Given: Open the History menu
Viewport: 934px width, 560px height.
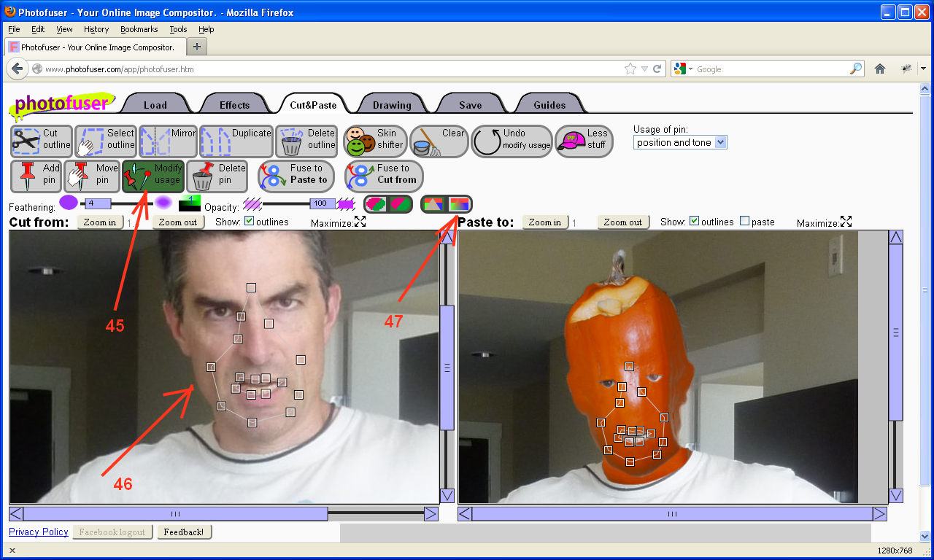Looking at the screenshot, I should point(96,29).
